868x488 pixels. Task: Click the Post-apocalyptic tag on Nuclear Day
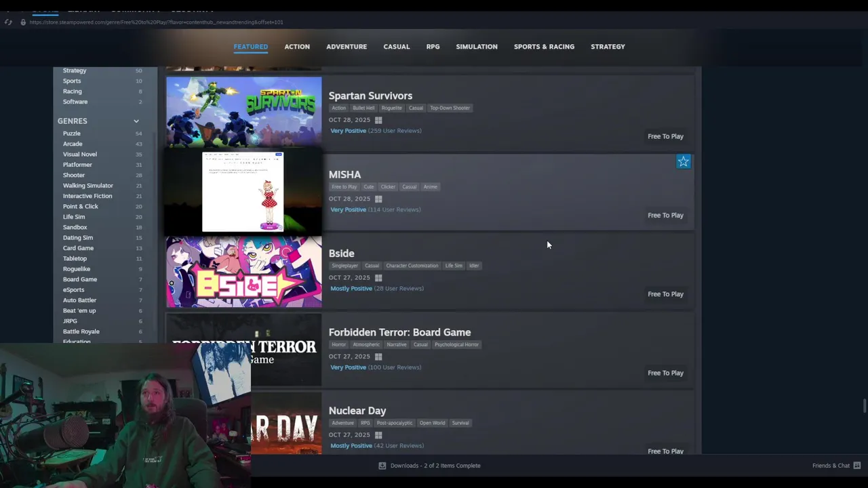[x=394, y=423]
